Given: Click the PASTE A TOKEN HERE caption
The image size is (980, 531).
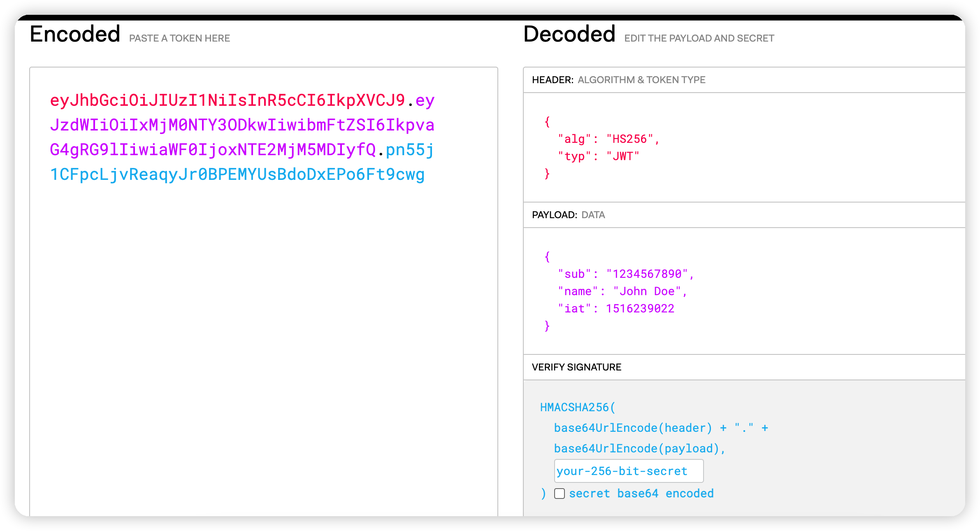Looking at the screenshot, I should point(179,38).
